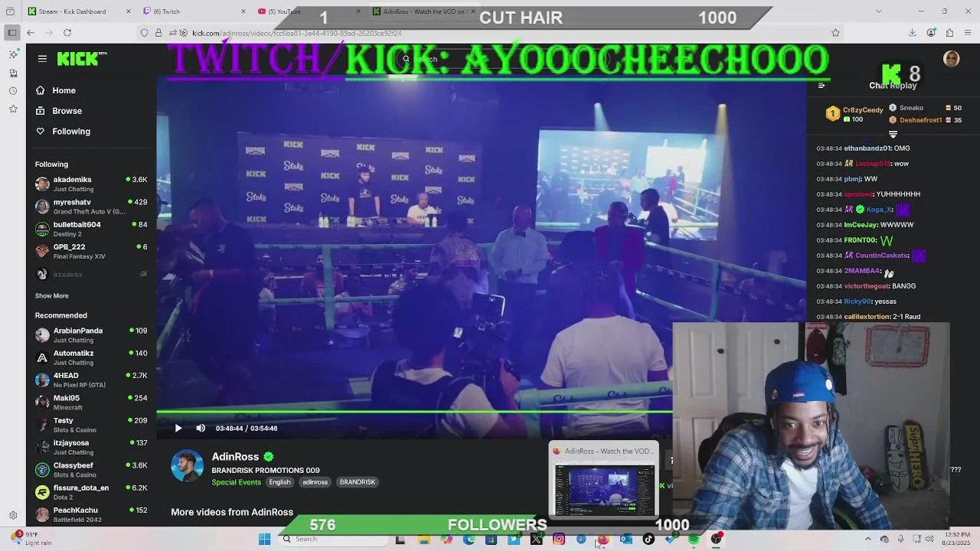Select the BRANDRISK tag
Viewport: 980px width, 551px height.
coord(358,482)
